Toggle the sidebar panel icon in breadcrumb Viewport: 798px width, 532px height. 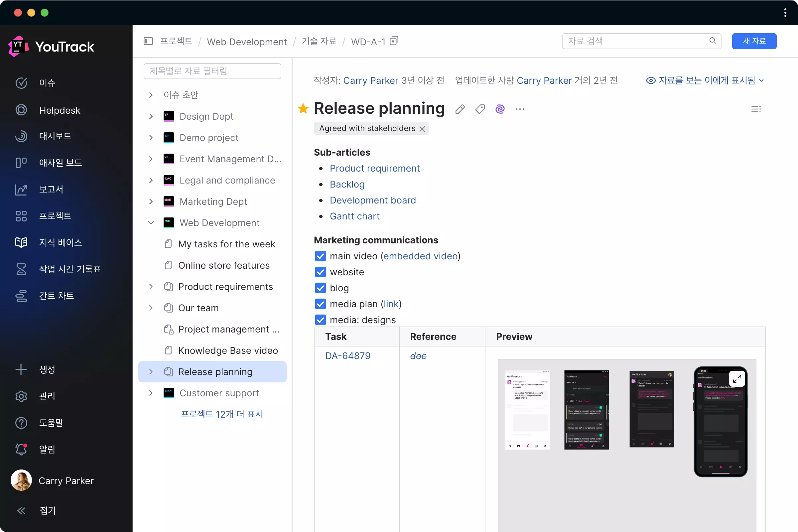(x=148, y=41)
